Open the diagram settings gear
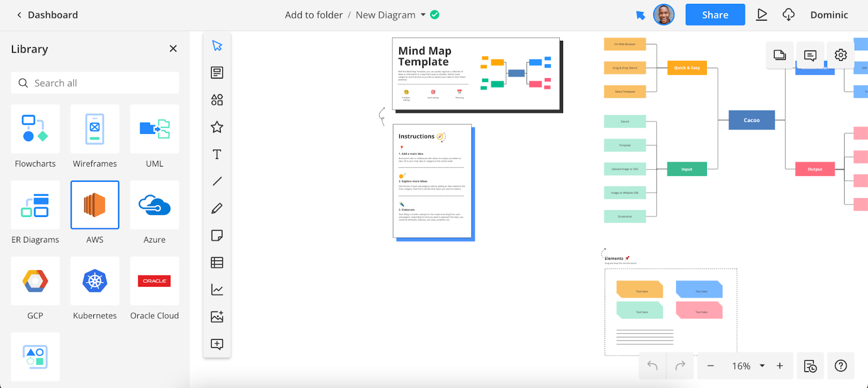 [x=840, y=55]
